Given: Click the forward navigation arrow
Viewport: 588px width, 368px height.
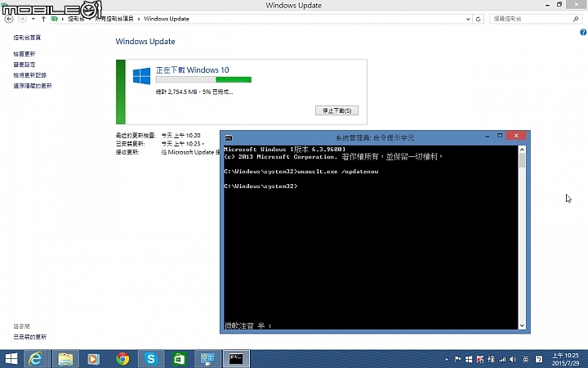Looking at the screenshot, I should (22, 19).
